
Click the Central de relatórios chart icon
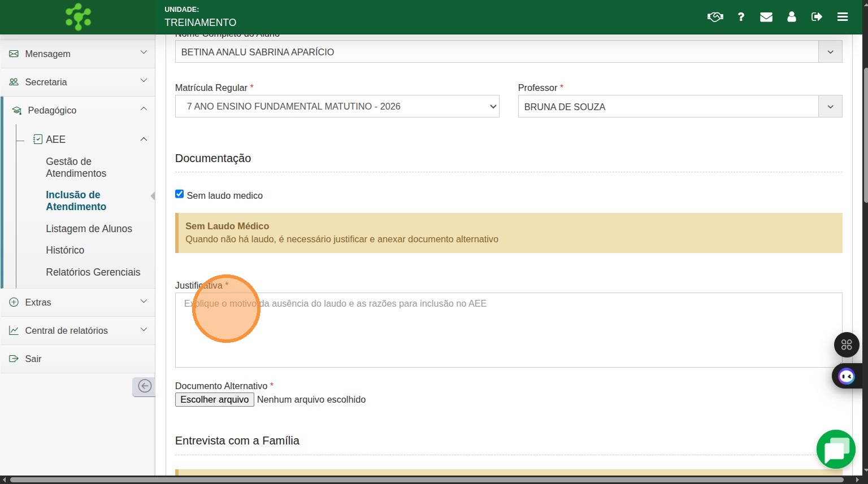tap(14, 330)
